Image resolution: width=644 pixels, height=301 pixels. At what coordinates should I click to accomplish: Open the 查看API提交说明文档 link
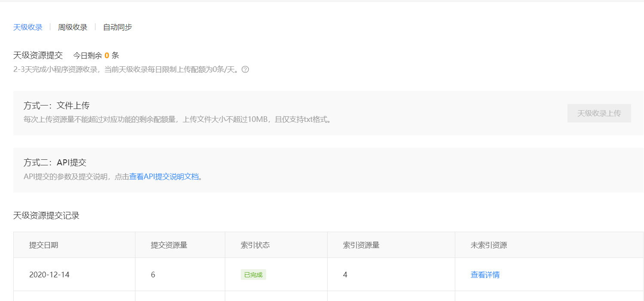click(164, 177)
